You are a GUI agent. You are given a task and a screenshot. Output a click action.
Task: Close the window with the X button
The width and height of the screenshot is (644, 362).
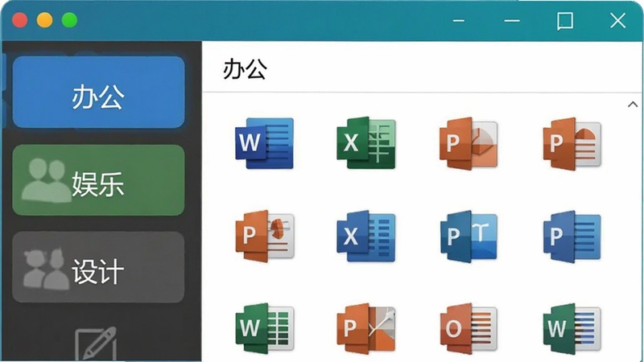click(617, 20)
